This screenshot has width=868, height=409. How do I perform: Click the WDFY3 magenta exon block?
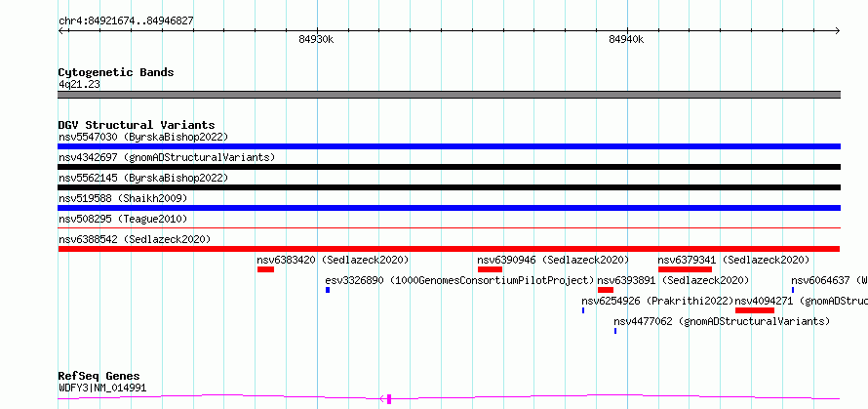389,398
